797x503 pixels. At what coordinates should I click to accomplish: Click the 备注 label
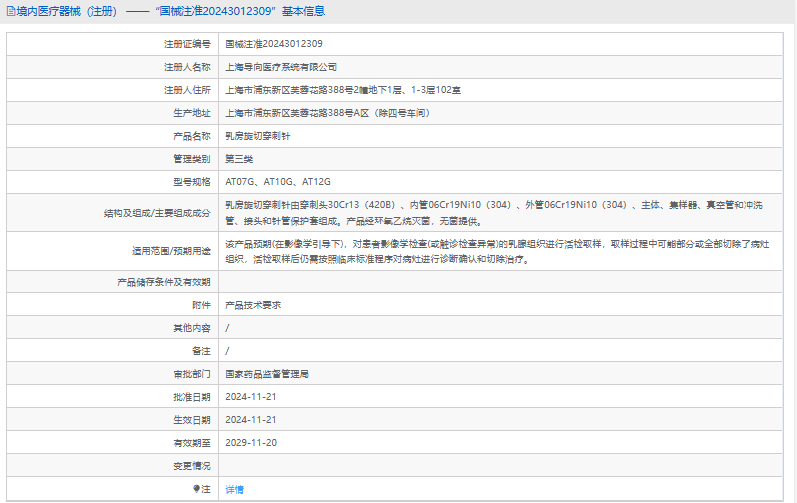coord(201,351)
